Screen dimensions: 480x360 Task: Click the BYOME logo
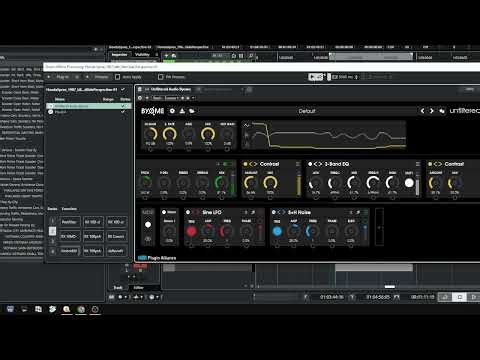coord(152,111)
